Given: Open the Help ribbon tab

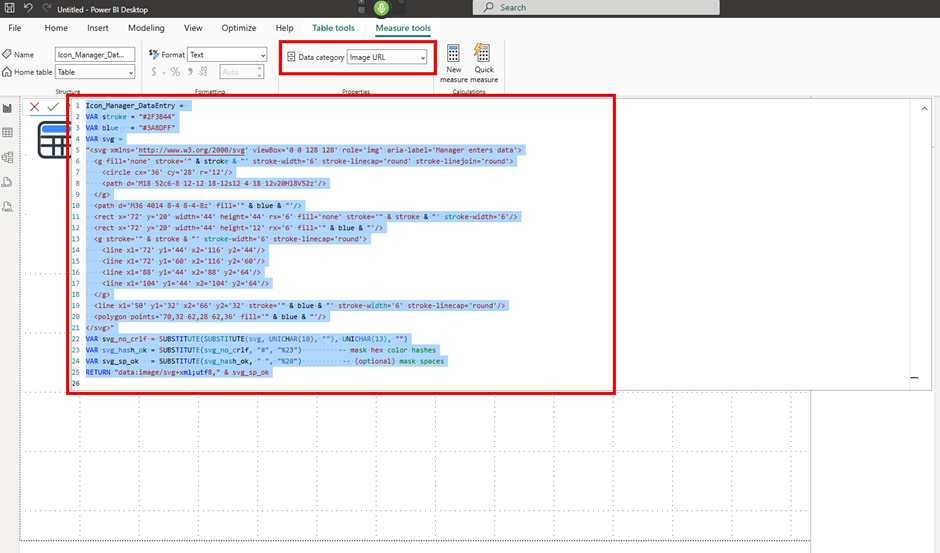Looking at the screenshot, I should [x=284, y=28].
